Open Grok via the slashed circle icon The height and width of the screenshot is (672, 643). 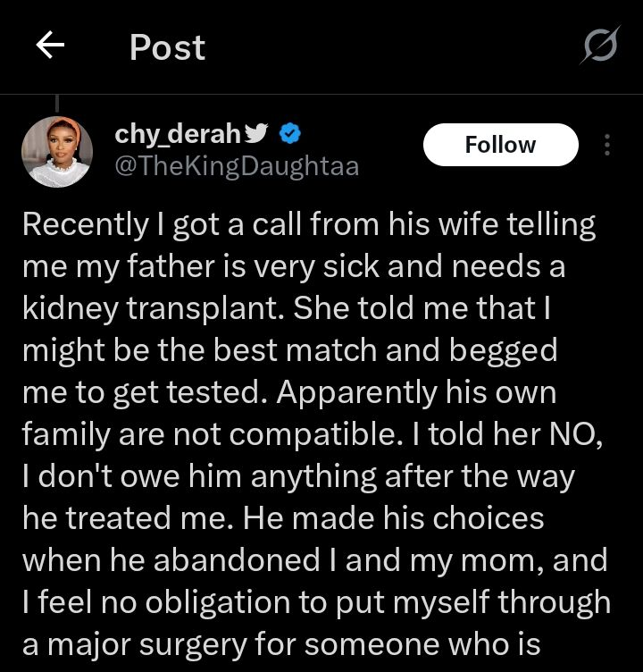pyautogui.click(x=598, y=46)
